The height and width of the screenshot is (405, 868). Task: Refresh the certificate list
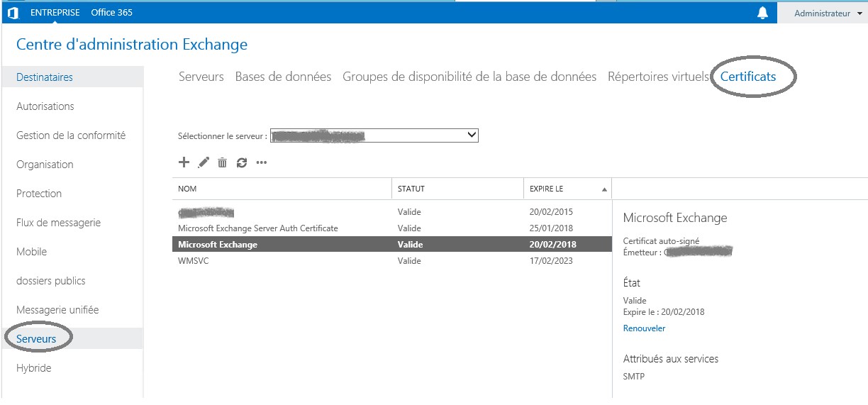click(x=242, y=162)
